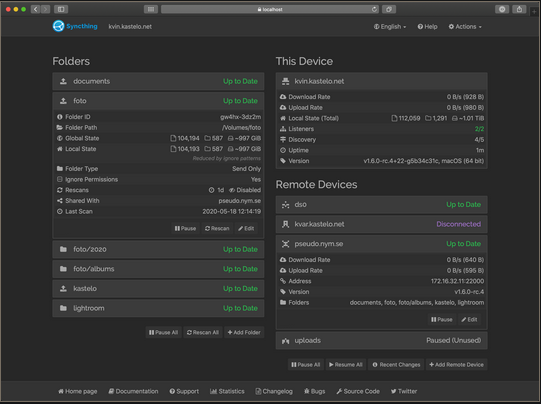Viewport: 541px width, 404px height.
Task: Edit the pseudo.nym.se device
Action: point(469,319)
